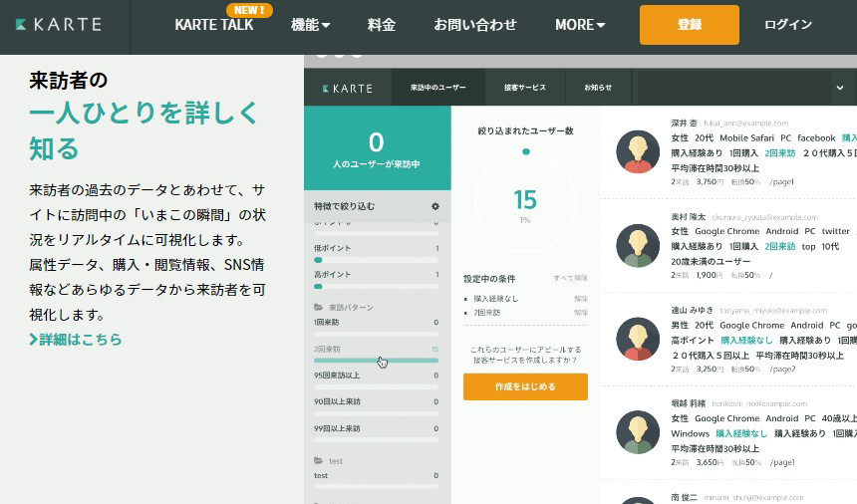Click the すべて解除 clear conditions text
Image resolution: width=857 pixels, height=504 pixels.
point(570,279)
